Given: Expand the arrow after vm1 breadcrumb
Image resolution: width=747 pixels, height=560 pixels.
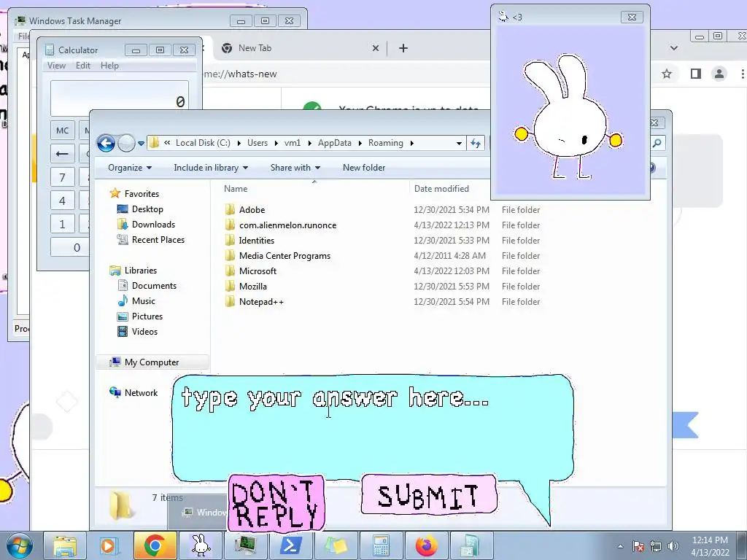Looking at the screenshot, I should [x=309, y=143].
